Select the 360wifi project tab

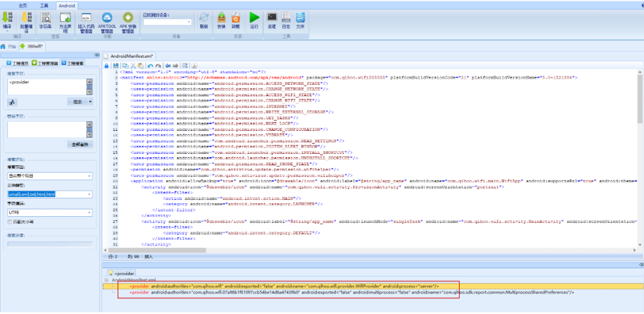[32, 46]
